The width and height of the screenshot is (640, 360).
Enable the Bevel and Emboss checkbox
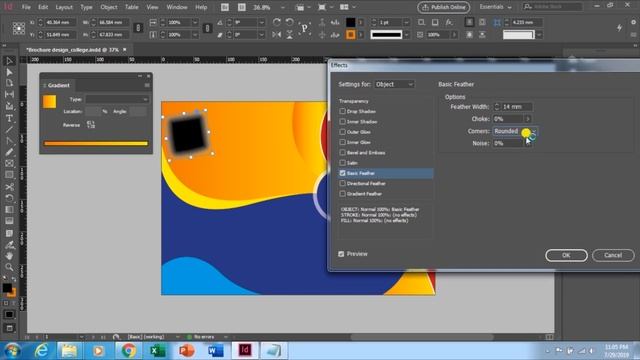click(x=342, y=152)
